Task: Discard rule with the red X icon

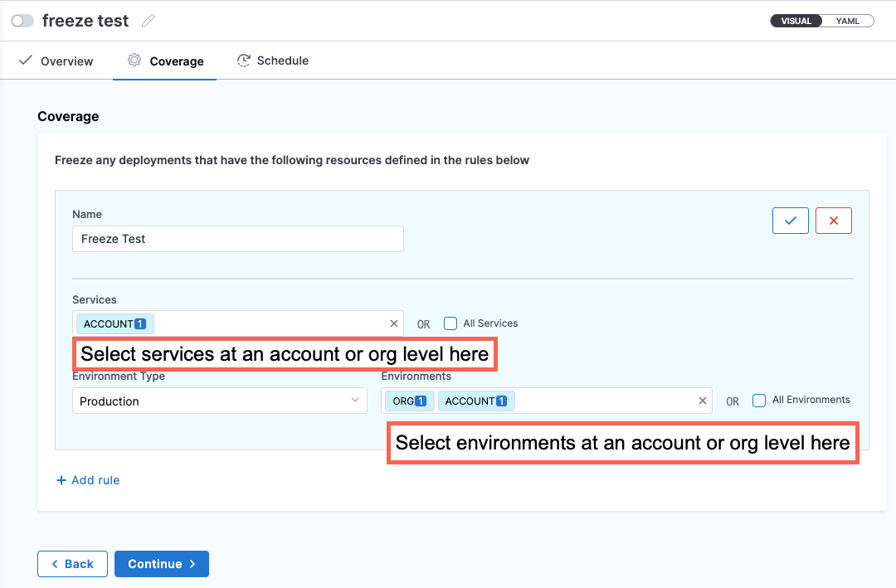Action: 833,221
